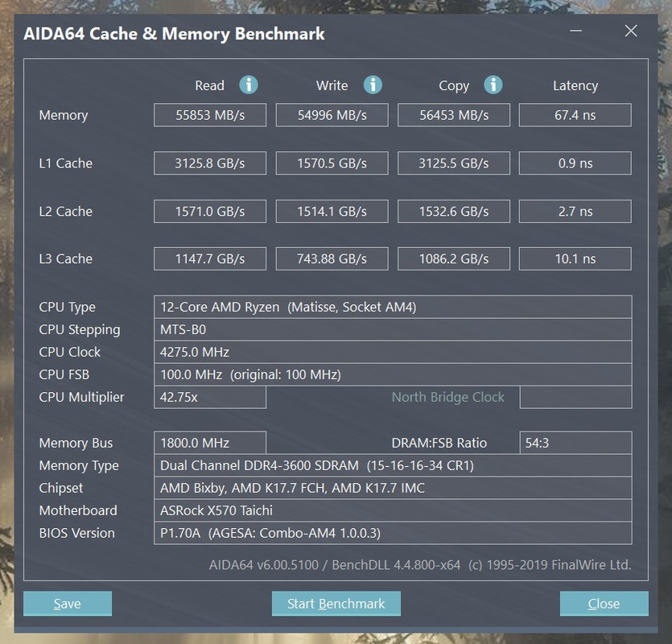Click the Close button at the bottom

[604, 603]
